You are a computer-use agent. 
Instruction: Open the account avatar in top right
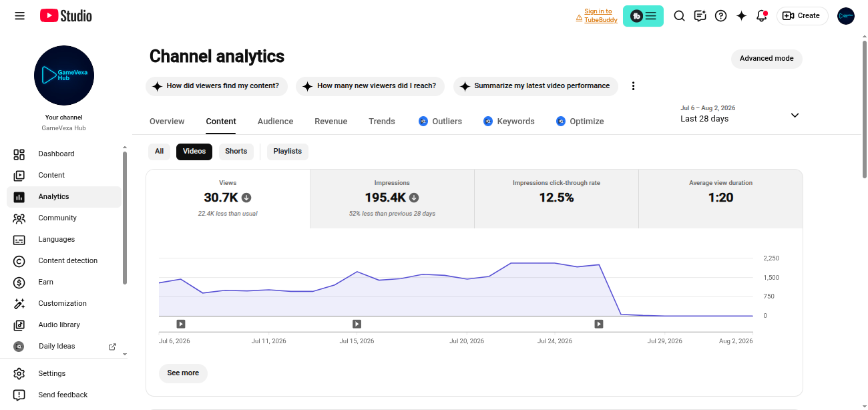tap(846, 16)
